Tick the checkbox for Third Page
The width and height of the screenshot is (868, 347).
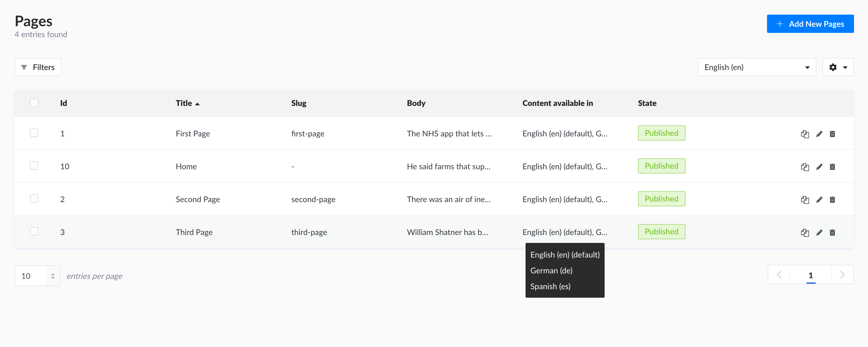point(34,231)
